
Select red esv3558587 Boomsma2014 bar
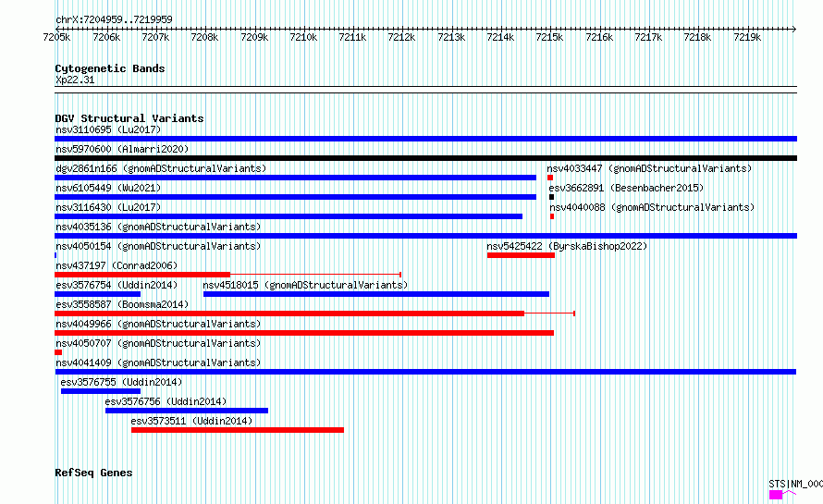coord(289,313)
